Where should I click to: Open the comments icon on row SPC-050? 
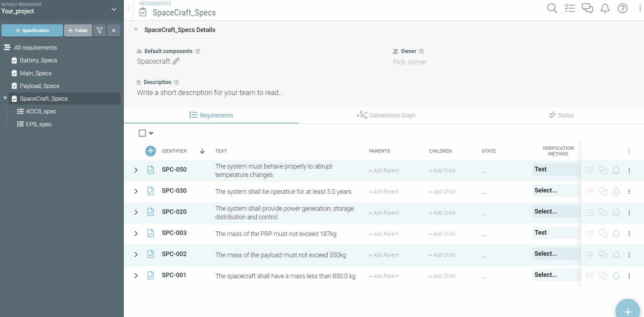603,170
